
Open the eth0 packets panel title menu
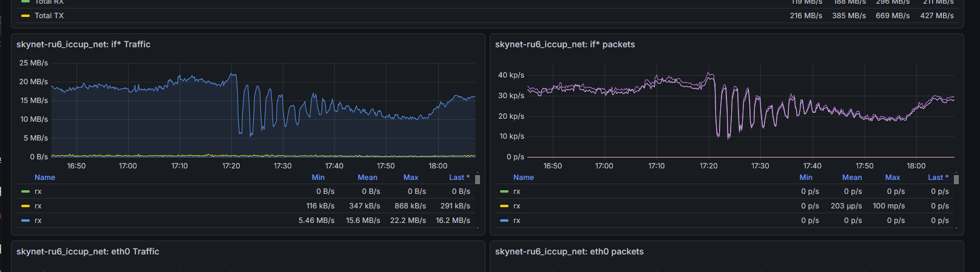tap(569, 251)
